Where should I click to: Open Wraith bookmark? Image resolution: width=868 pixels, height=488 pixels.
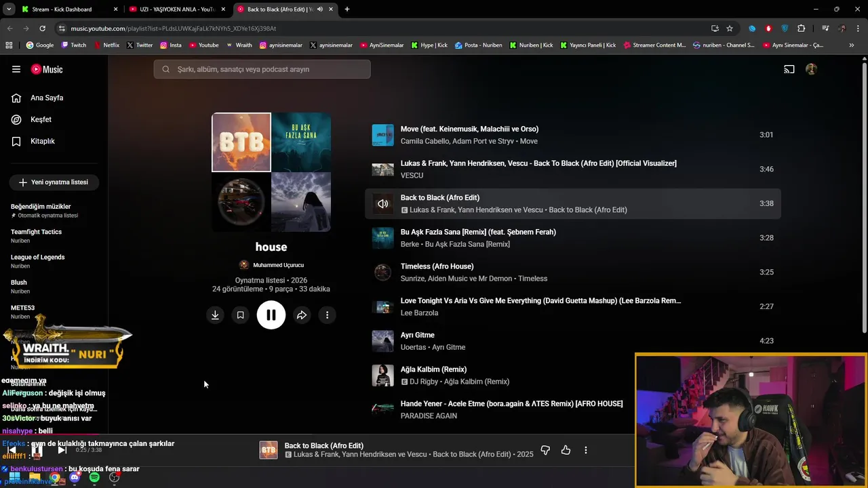pos(239,45)
